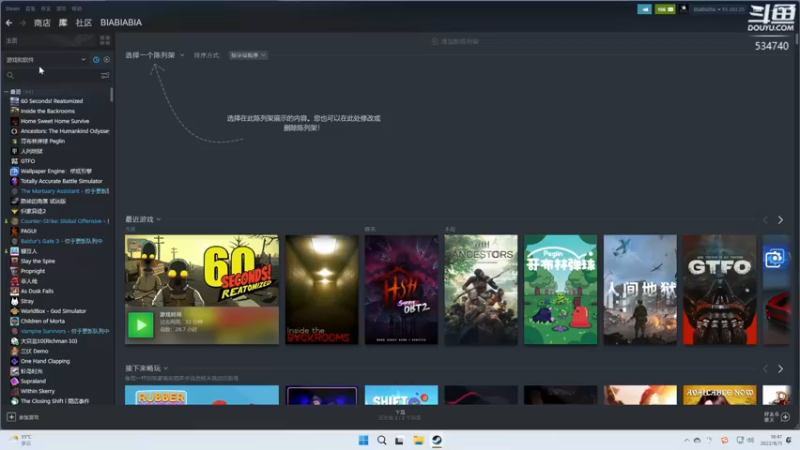
Task: Open friends and chat button
Action: tap(777, 417)
